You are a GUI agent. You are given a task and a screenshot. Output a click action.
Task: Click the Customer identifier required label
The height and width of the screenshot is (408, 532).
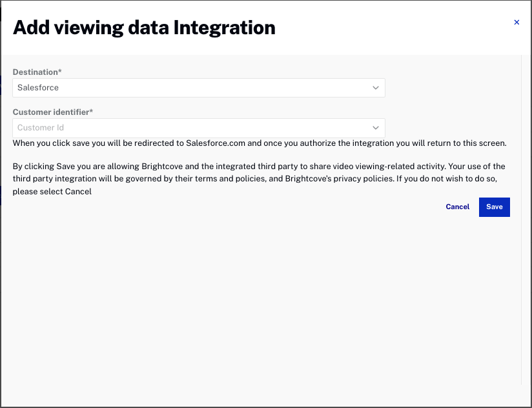click(x=52, y=112)
